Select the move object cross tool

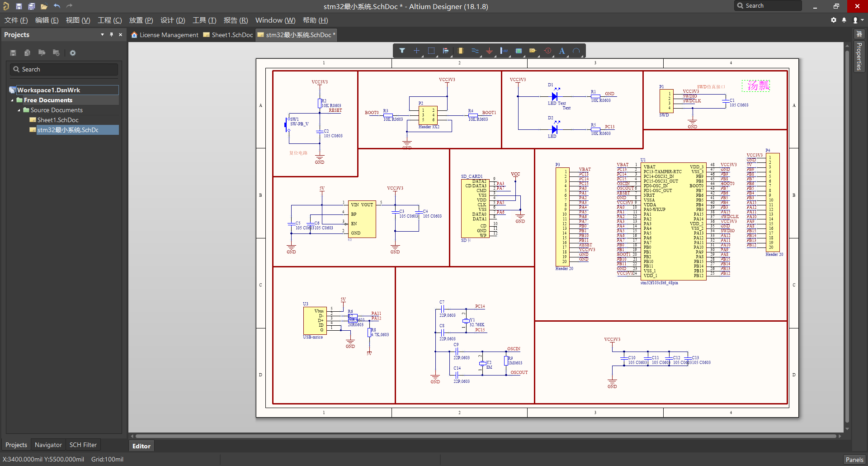click(x=416, y=51)
